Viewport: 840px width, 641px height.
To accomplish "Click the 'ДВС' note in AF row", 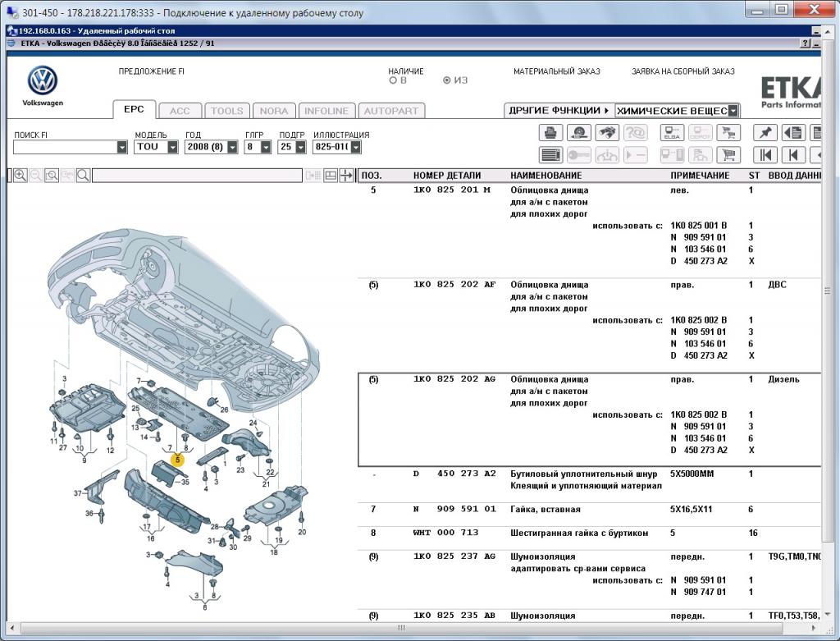I will (778, 285).
